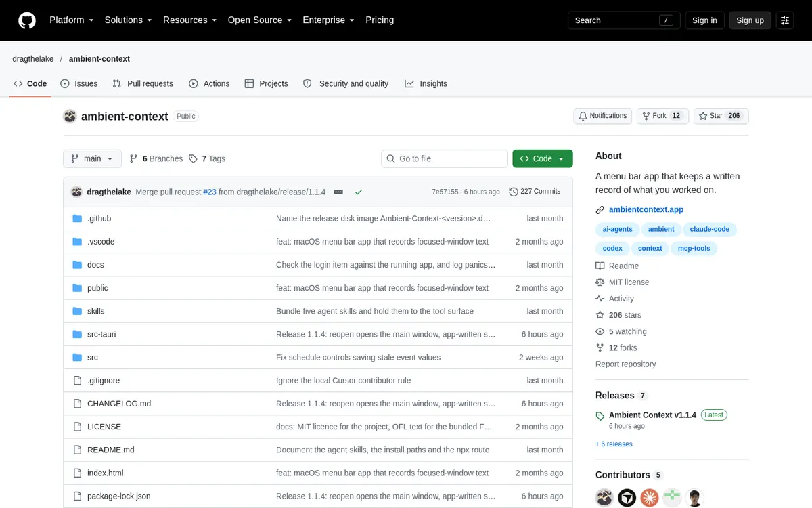The width and height of the screenshot is (812, 508).
Task: Open the .github folder icon
Action: [x=77, y=219]
